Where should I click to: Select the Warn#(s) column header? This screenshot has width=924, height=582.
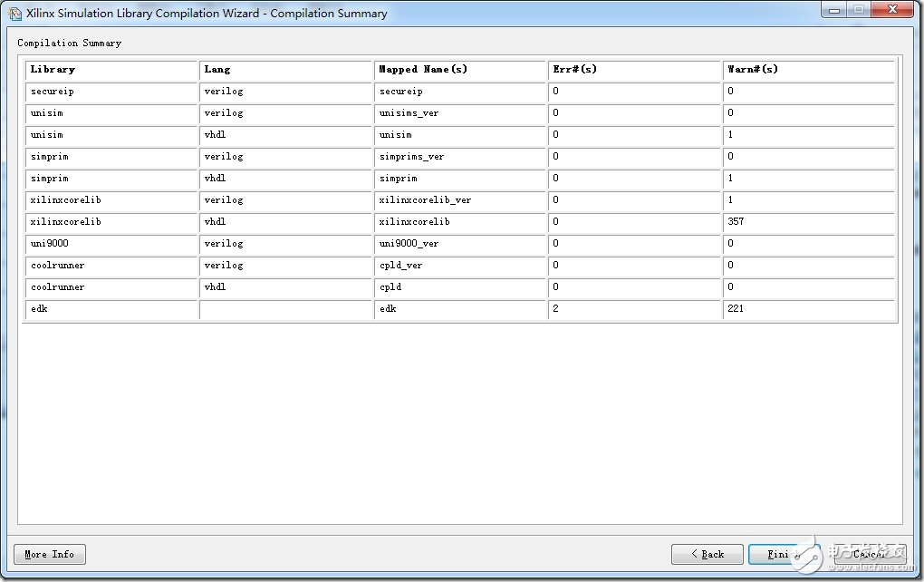(x=809, y=70)
